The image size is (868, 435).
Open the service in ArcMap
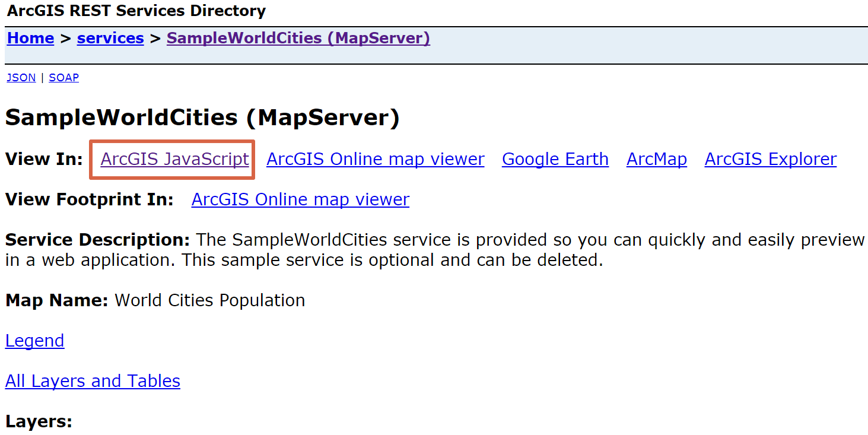(x=657, y=159)
